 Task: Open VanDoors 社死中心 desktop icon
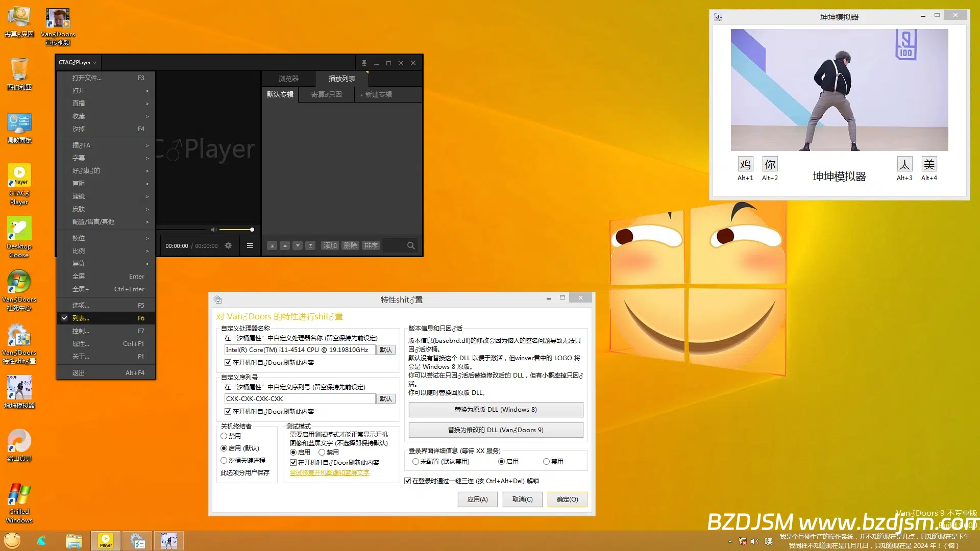(19, 290)
